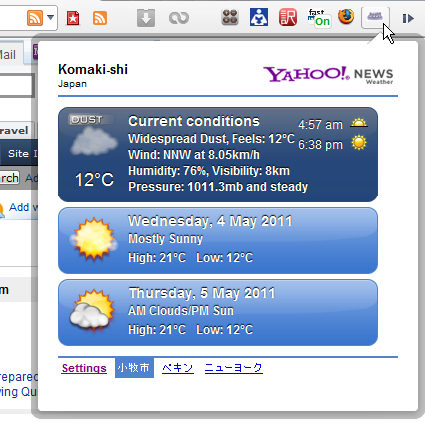Click the weather dust toolbar button
This screenshot has height=439, width=425.
[375, 17]
